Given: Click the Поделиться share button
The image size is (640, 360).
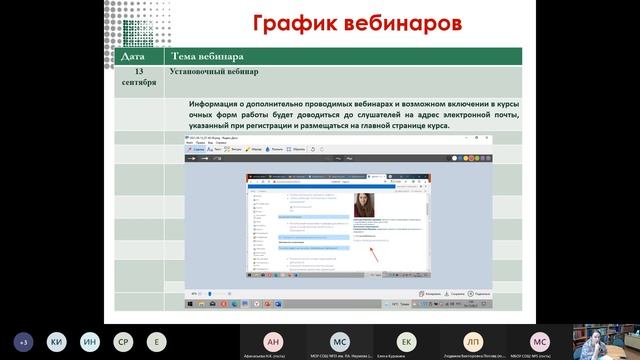Looking at the screenshot, I should [x=479, y=294].
